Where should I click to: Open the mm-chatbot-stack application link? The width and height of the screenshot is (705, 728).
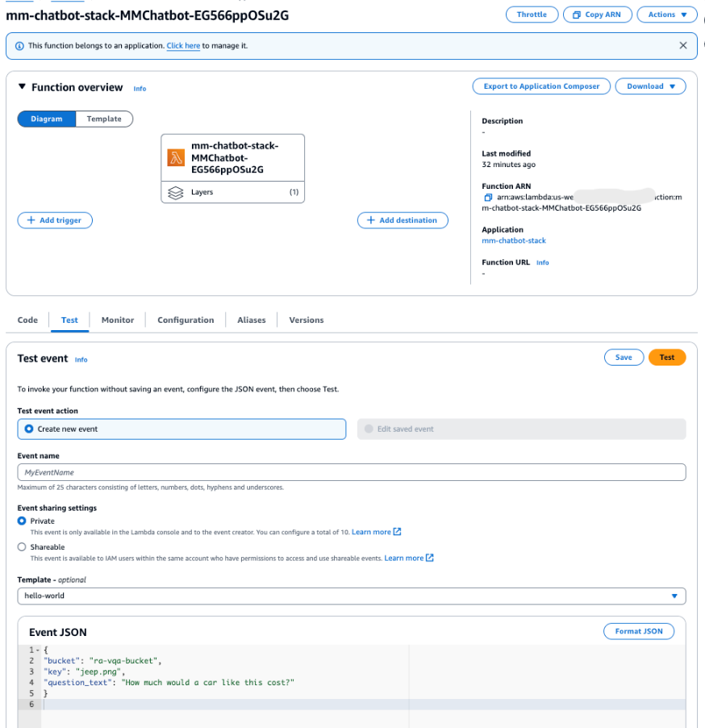coord(514,241)
